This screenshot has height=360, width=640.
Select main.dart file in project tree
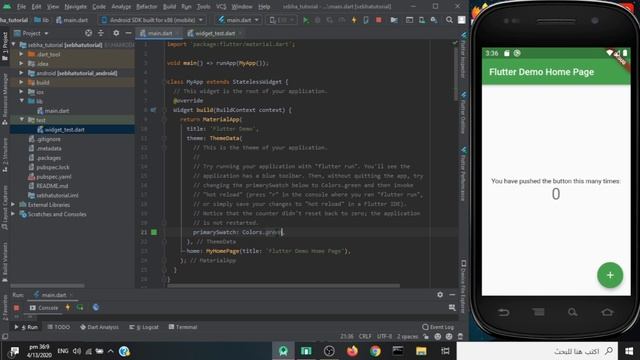(x=57, y=111)
